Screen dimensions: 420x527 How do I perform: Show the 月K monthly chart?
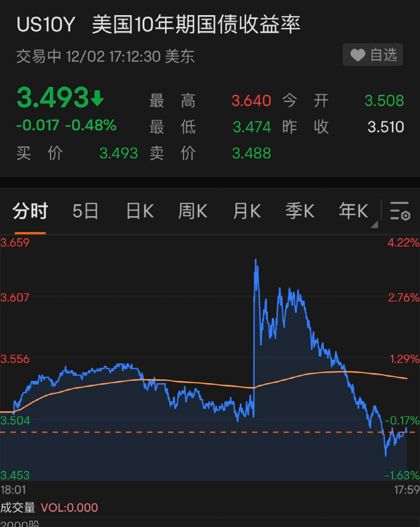(x=246, y=211)
